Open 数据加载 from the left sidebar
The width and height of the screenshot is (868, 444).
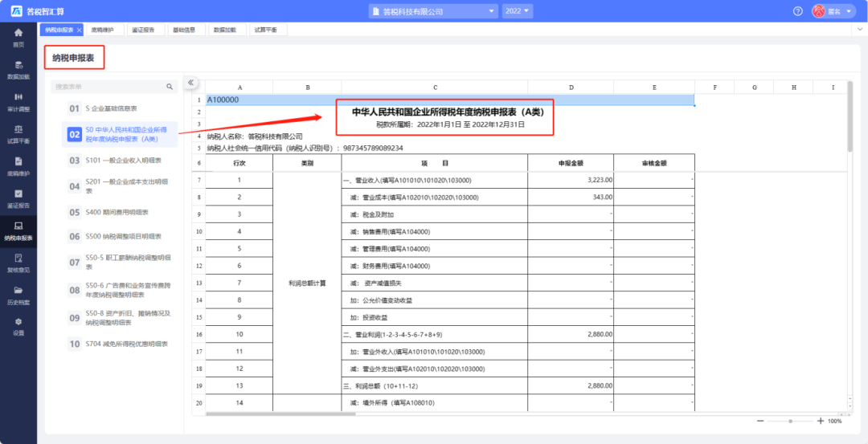[x=18, y=70]
